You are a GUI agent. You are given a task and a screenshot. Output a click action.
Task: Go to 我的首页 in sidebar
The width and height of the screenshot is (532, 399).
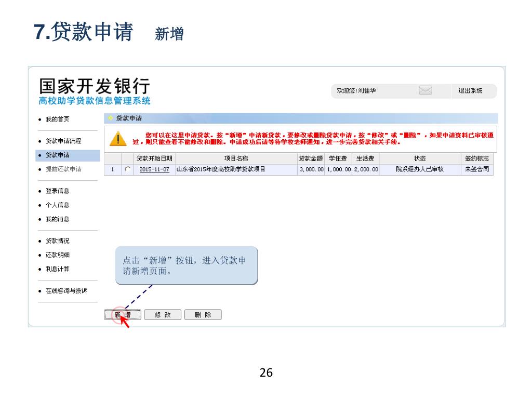tap(57, 119)
